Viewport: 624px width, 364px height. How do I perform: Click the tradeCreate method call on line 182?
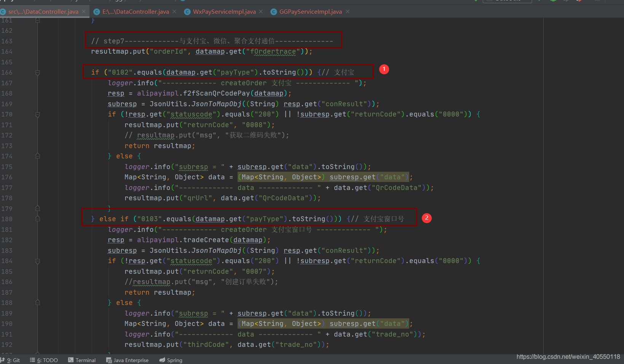click(206, 240)
